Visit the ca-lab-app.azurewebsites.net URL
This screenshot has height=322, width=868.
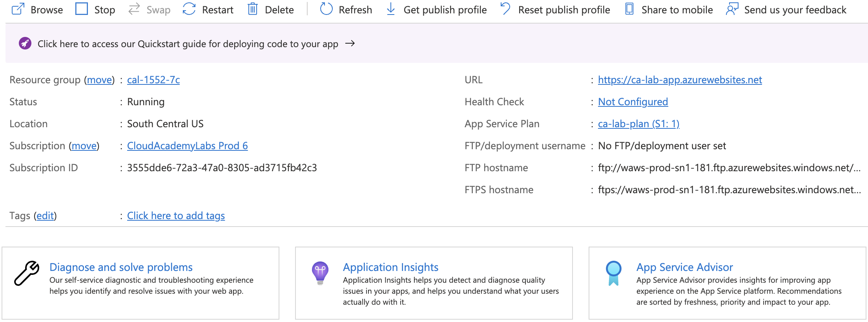pos(680,80)
